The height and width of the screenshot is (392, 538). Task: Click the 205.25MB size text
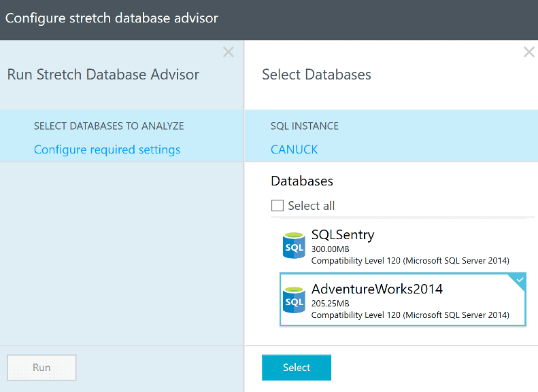click(x=330, y=304)
